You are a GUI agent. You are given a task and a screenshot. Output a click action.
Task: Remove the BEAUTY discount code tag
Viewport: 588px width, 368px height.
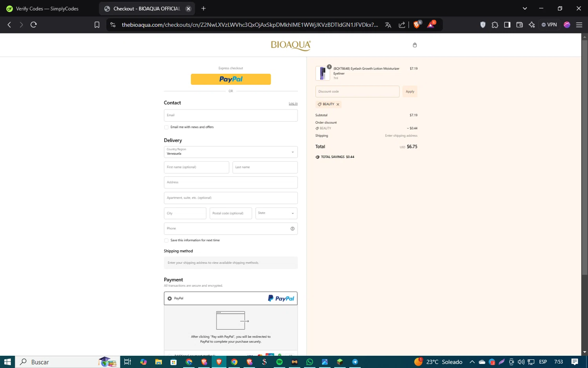(338, 104)
